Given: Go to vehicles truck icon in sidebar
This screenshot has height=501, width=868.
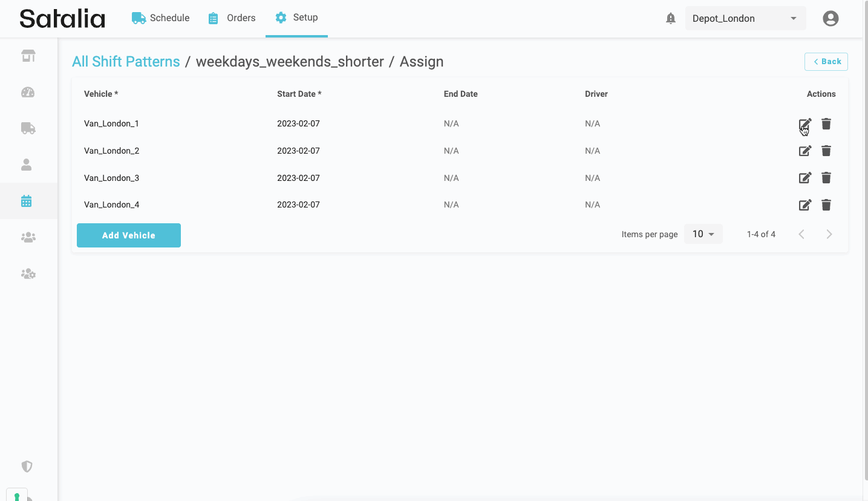Looking at the screenshot, I should point(28,128).
